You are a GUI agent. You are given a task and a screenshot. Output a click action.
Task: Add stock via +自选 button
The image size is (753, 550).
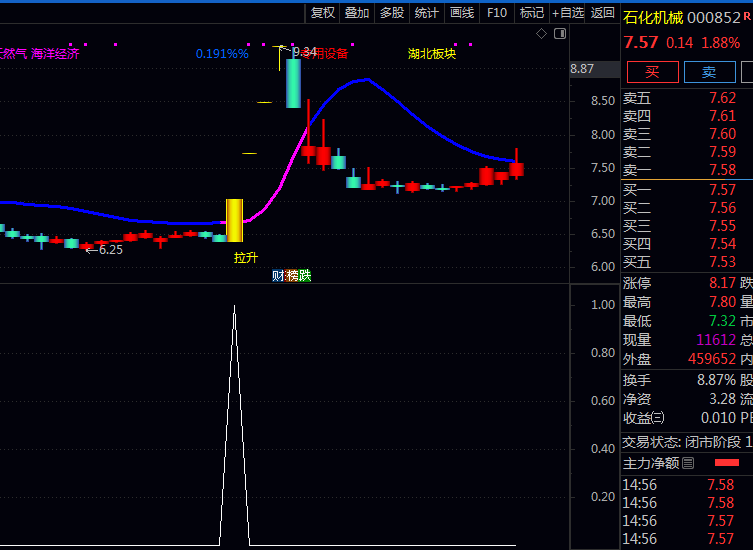pos(567,13)
